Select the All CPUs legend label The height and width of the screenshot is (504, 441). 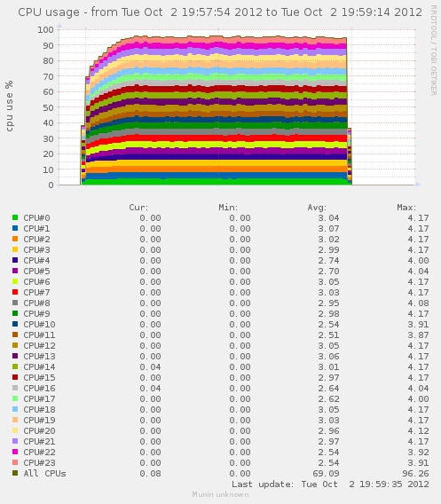tap(44, 474)
